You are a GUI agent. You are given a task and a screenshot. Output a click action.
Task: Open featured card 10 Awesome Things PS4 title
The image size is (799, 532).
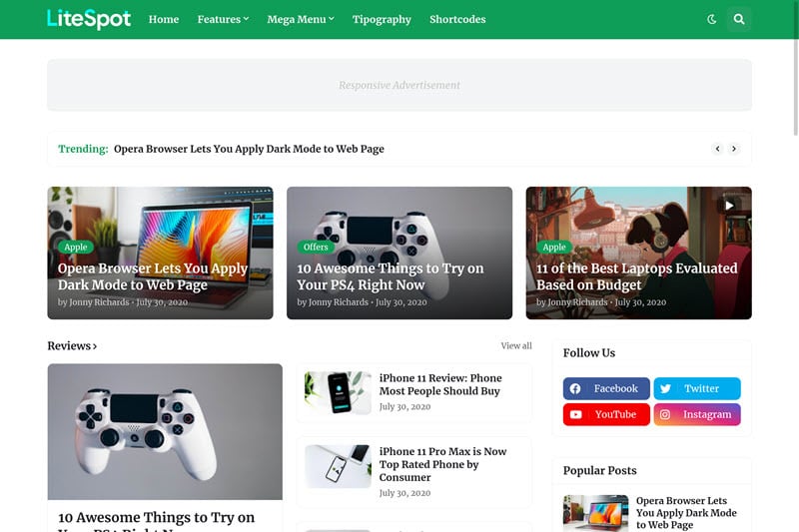pyautogui.click(x=391, y=276)
